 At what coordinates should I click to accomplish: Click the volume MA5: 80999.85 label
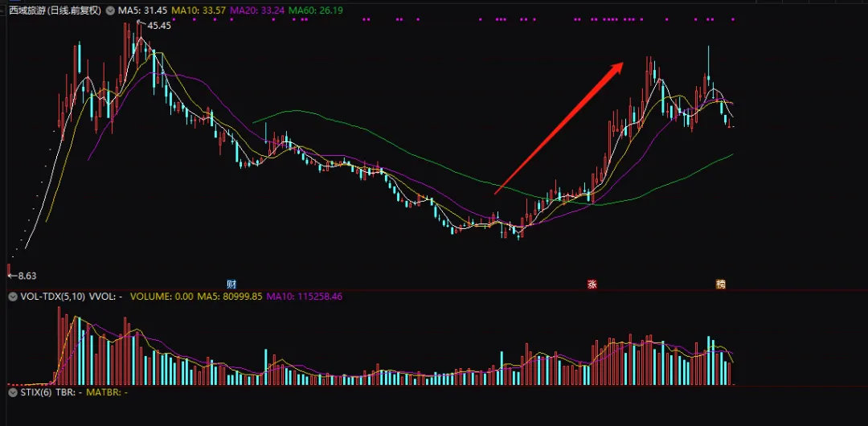point(231,297)
